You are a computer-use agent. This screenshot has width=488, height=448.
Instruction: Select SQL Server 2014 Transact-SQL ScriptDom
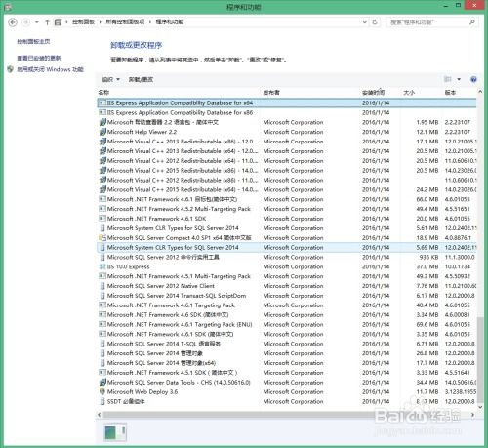pyautogui.click(x=287, y=296)
